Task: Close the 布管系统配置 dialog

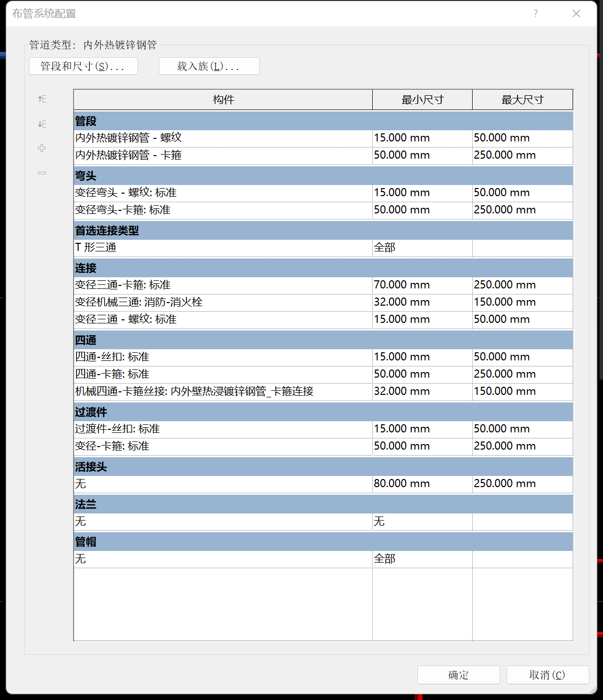Action: [576, 14]
